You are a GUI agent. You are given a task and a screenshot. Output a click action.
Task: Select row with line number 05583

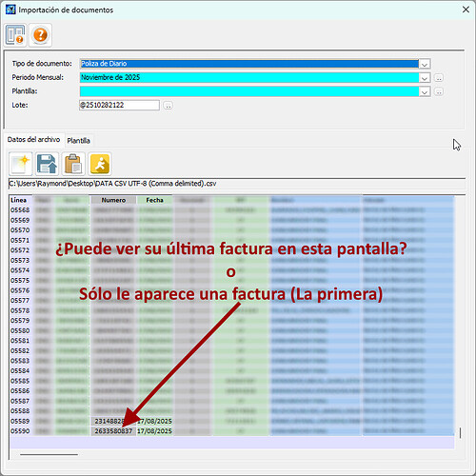point(231,361)
